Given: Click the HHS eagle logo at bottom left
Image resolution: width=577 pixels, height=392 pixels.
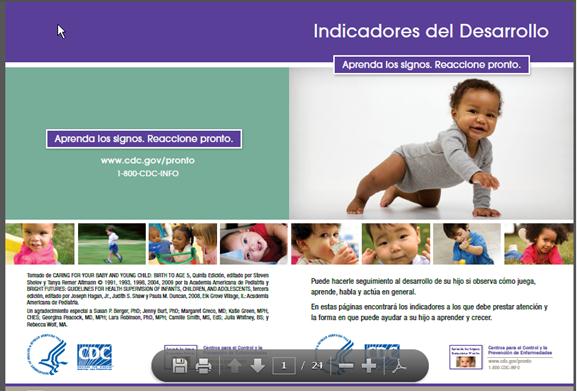Looking at the screenshot, I should [47, 354].
